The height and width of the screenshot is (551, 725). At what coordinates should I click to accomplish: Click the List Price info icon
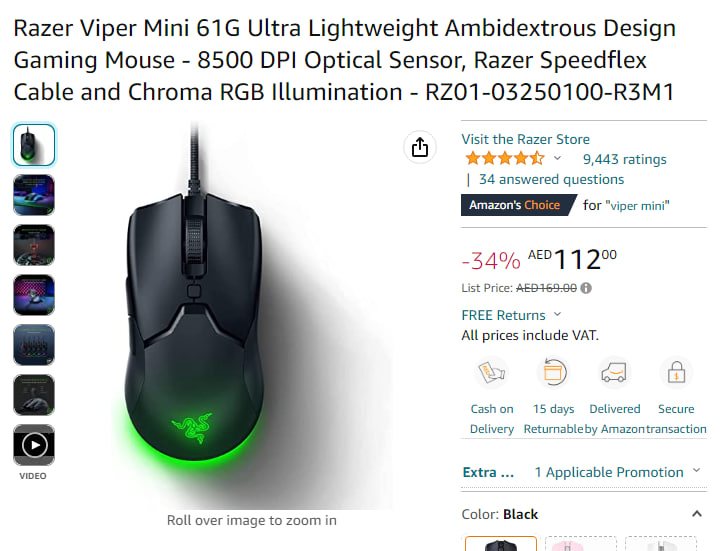[586, 288]
